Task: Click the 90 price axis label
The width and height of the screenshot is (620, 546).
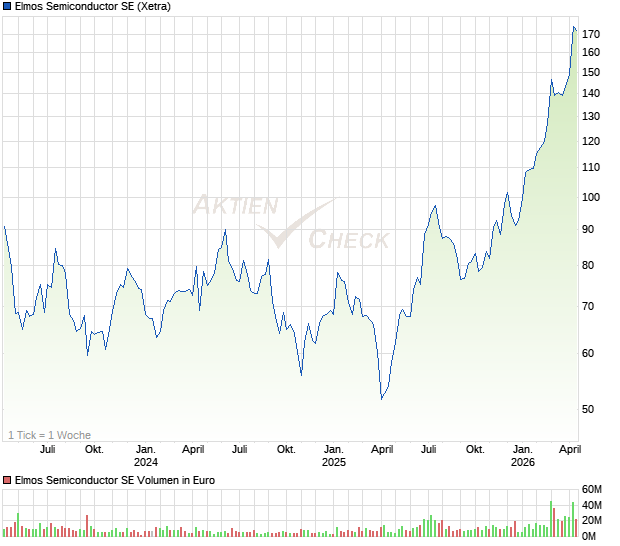Action: click(x=588, y=229)
